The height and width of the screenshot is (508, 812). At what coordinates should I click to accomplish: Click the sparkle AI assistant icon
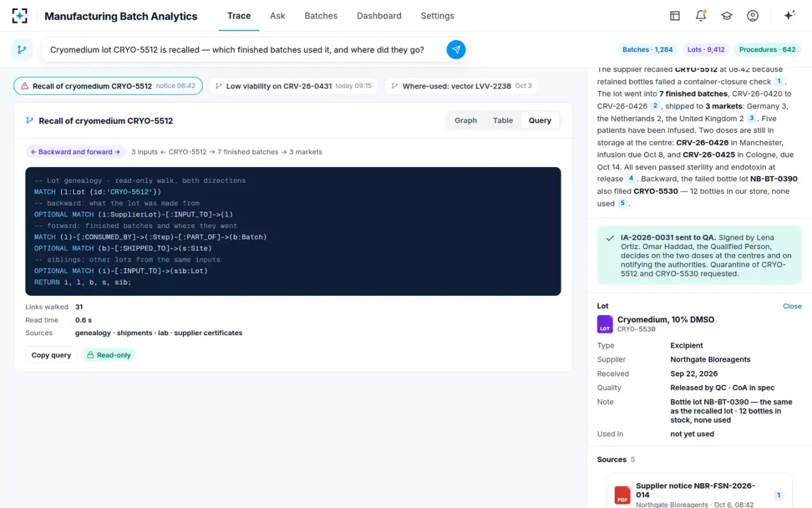[790, 16]
